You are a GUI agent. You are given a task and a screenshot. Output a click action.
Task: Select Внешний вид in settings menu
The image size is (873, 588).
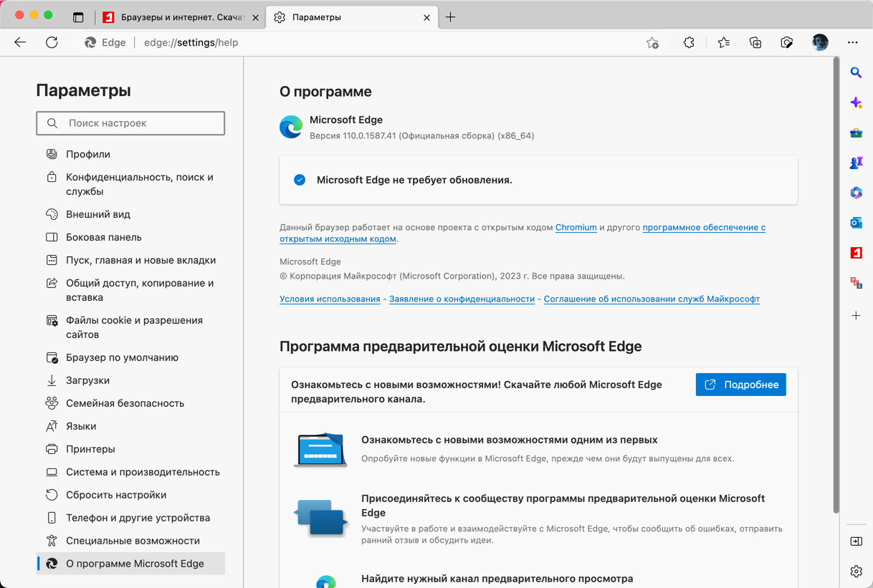click(x=98, y=214)
